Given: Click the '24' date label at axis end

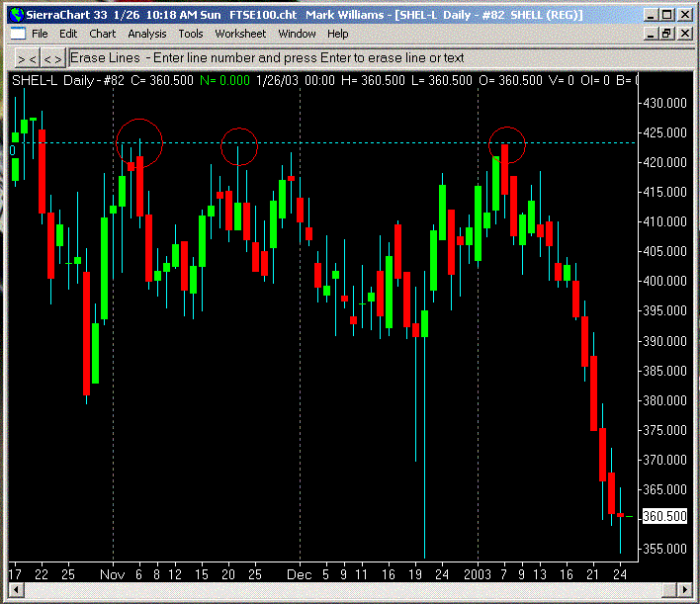Looking at the screenshot, I should pyautogui.click(x=619, y=574).
